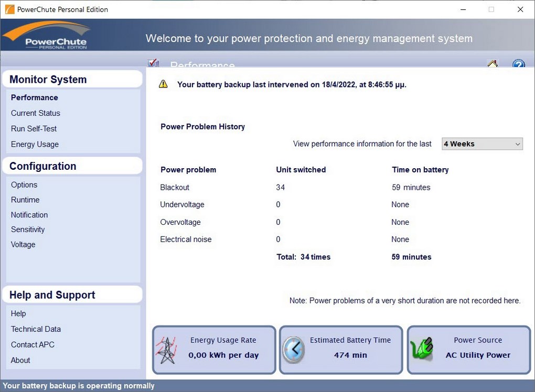Open Sensitivity settings
This screenshot has height=392, width=535.
28,230
